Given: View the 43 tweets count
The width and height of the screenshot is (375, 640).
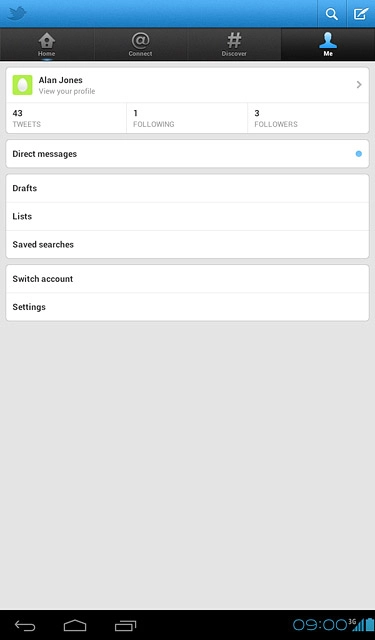Looking at the screenshot, I should 66,118.
